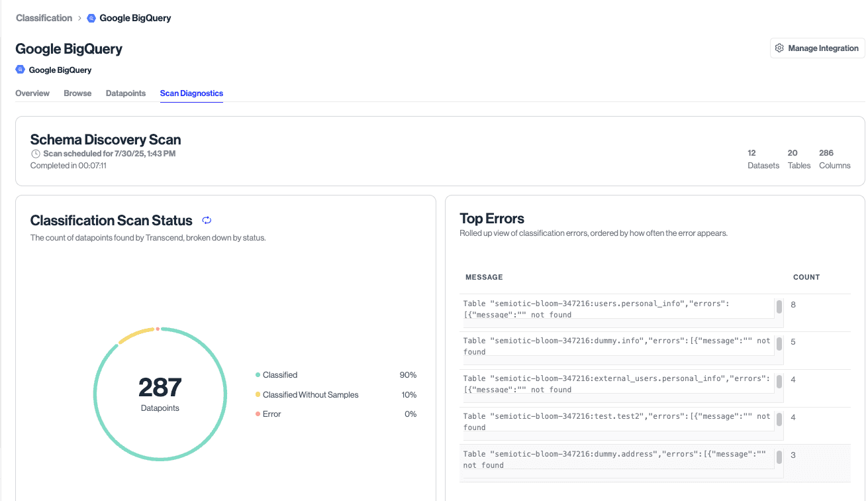Navigate back using the Classification breadcrumb link
This screenshot has height=501, width=868.
pos(44,18)
